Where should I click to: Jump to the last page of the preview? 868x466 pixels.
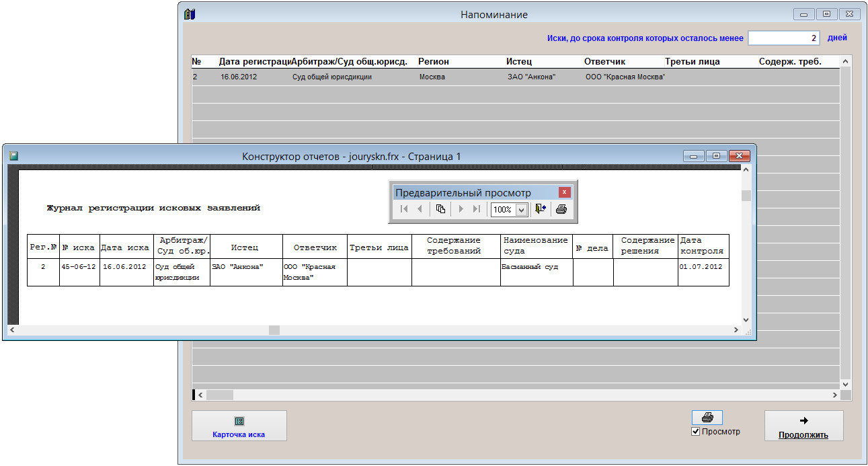[x=476, y=209]
